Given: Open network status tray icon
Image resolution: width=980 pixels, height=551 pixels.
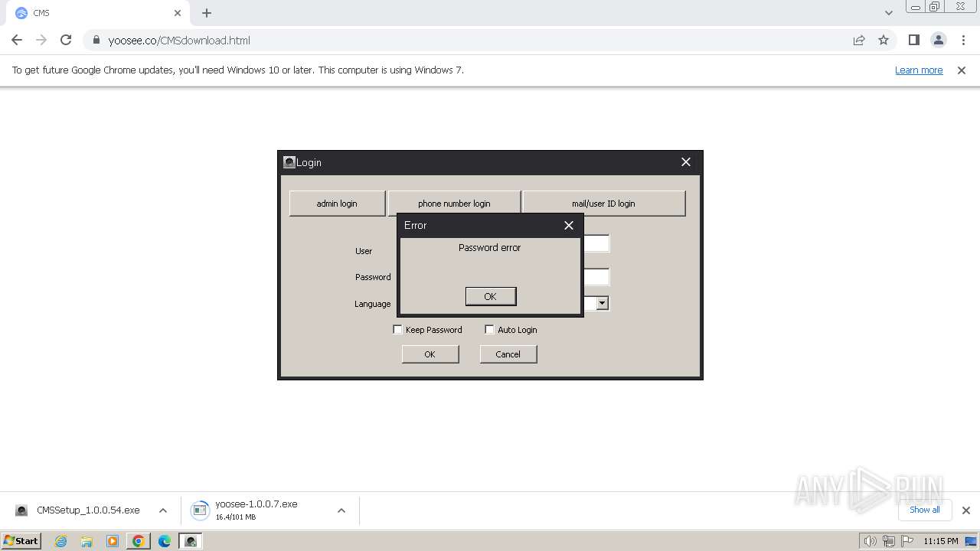Looking at the screenshot, I should coord(889,541).
